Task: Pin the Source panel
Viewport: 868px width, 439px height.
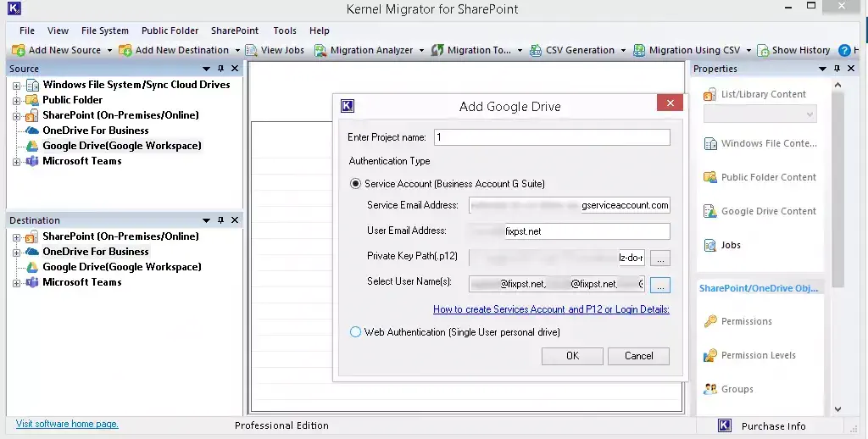Action: tap(221, 69)
